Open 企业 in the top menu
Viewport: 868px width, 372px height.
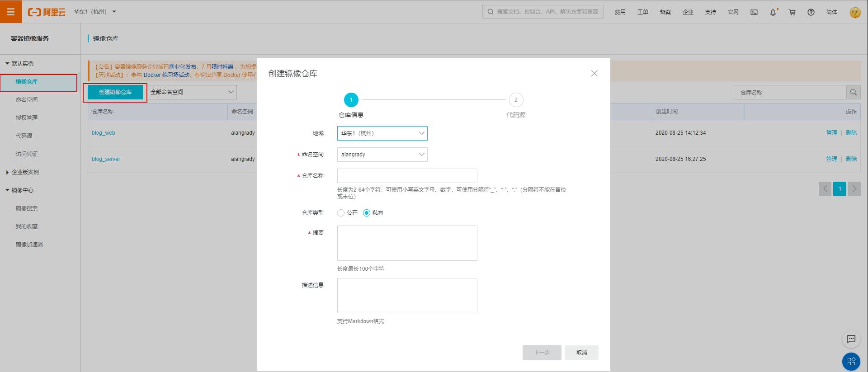688,12
